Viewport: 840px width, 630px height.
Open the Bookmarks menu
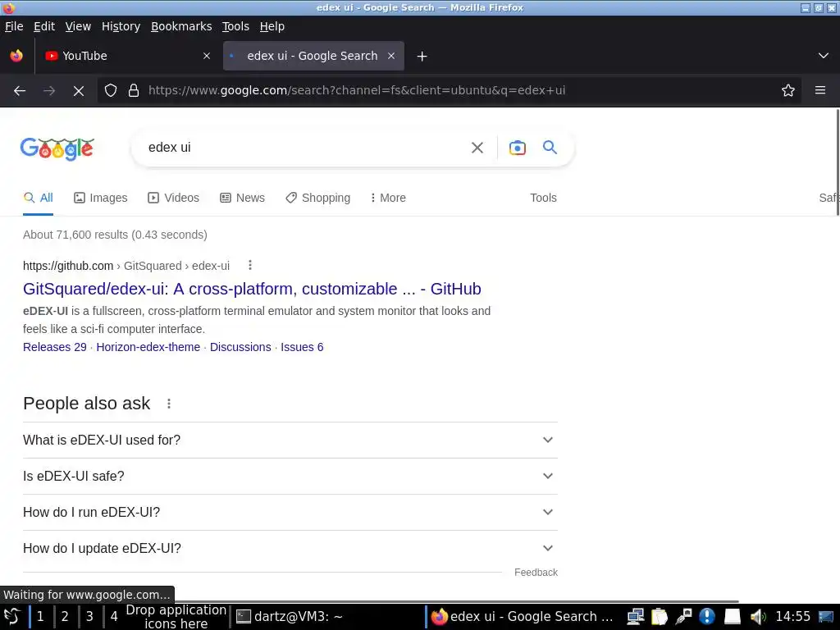pos(181,26)
